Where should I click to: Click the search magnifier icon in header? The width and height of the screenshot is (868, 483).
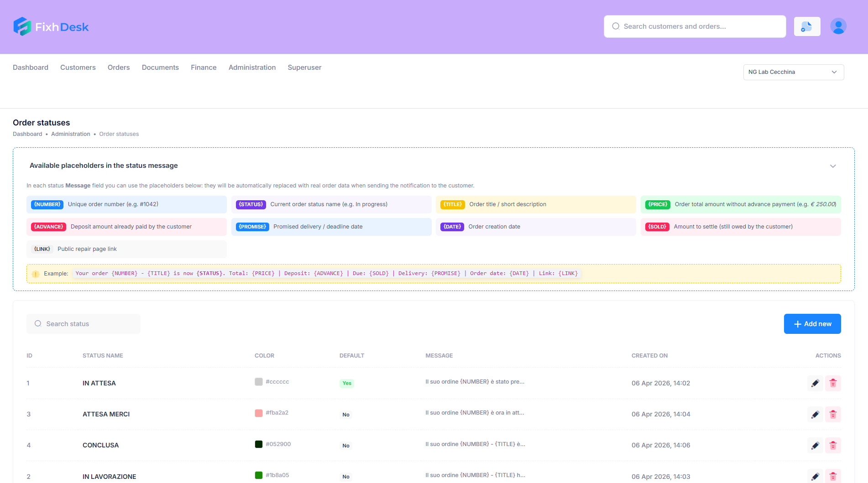(x=616, y=26)
